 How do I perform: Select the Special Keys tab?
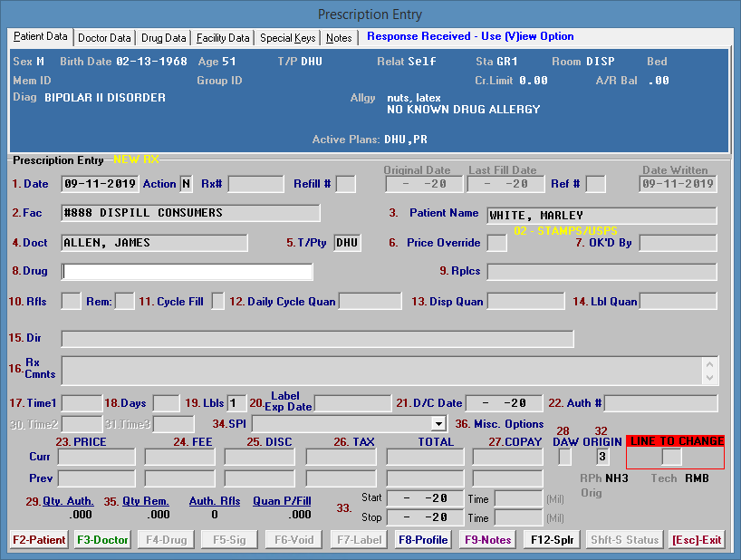click(x=287, y=38)
